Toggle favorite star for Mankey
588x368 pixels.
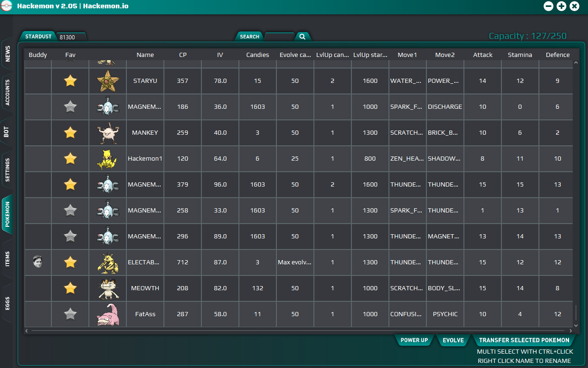pyautogui.click(x=70, y=133)
